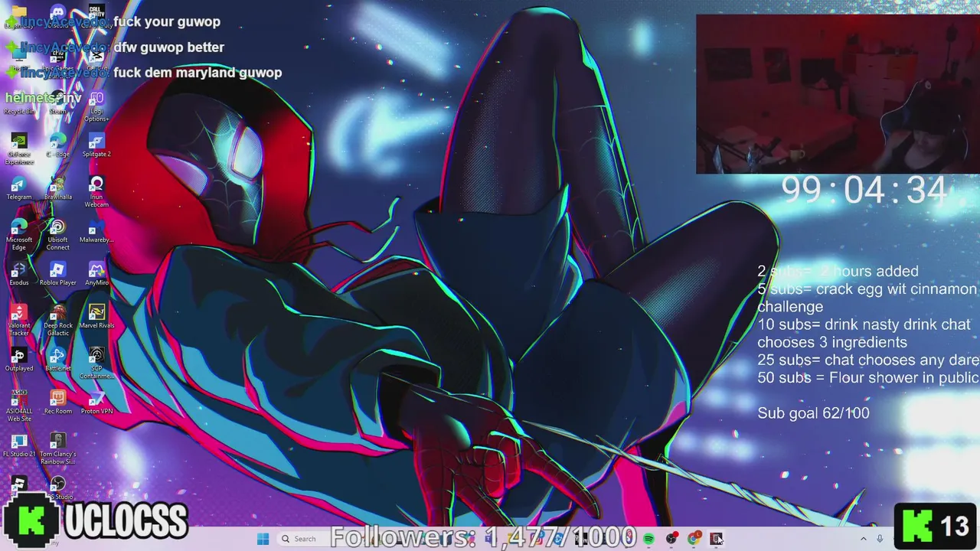This screenshot has width=980, height=551.
Task: Click the microphone icon in system tray
Action: point(880,539)
